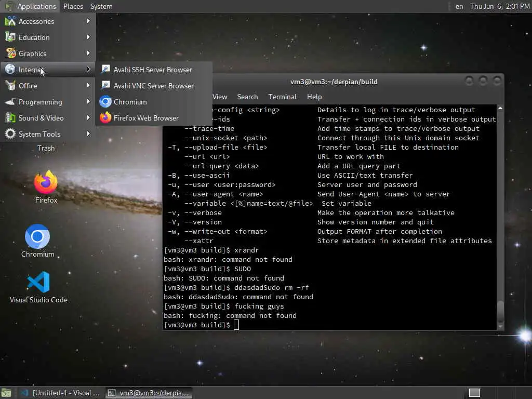Click the workspace switcher box in taskbar

coord(474,393)
